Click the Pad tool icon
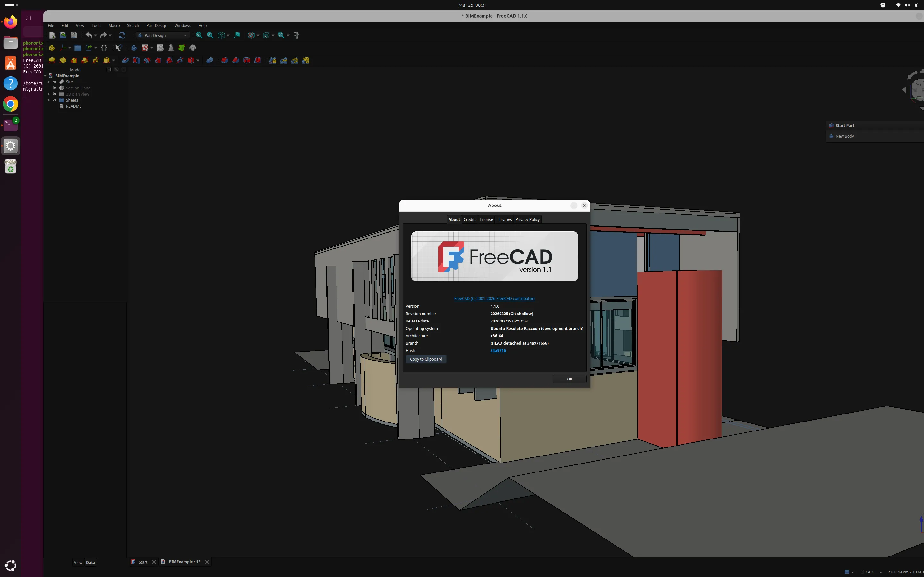The image size is (924, 577). 52,60
